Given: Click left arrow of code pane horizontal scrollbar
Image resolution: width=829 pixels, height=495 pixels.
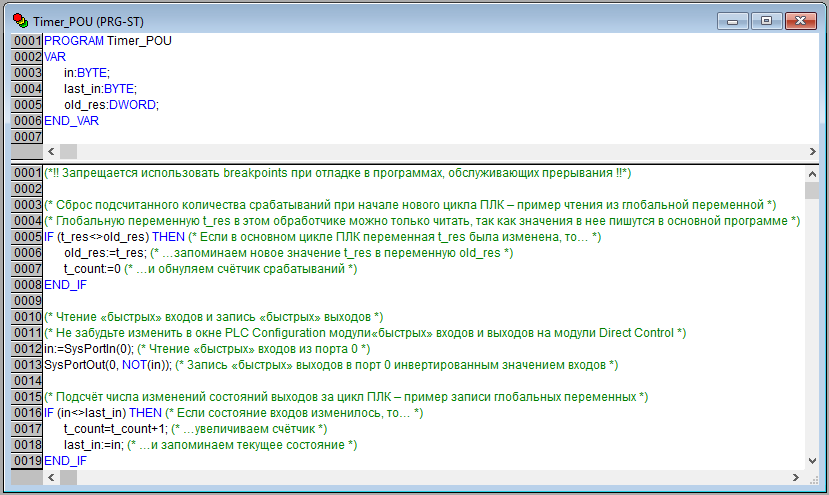Looking at the screenshot, I should pos(52,476).
